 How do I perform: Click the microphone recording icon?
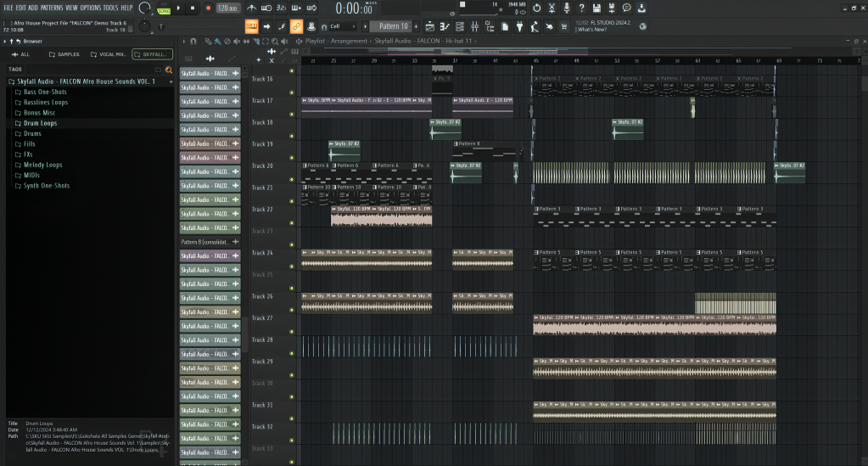(x=566, y=8)
